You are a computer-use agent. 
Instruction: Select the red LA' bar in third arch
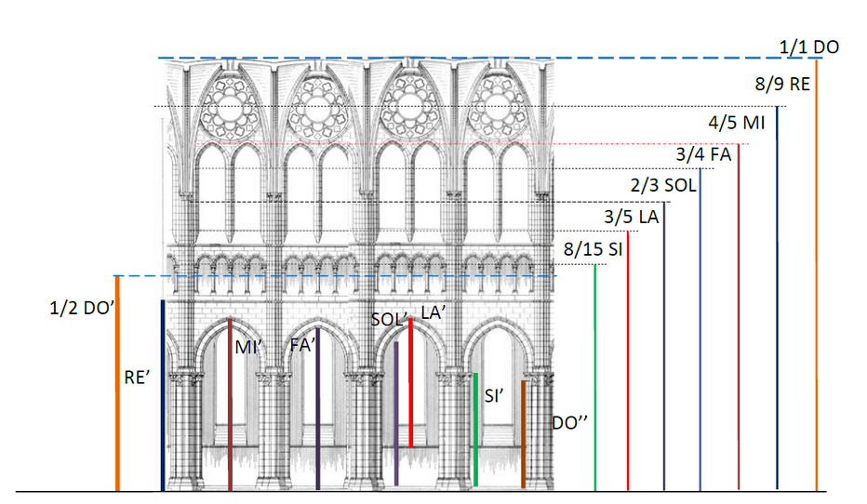(411, 383)
